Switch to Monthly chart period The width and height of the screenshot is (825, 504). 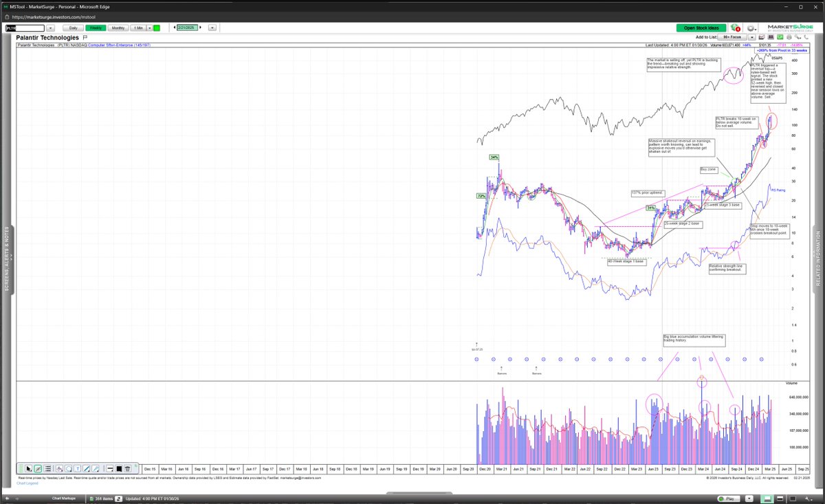coord(118,28)
